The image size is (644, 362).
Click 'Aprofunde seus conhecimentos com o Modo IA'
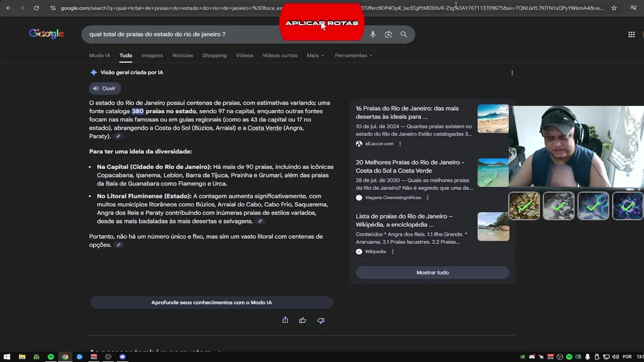[211, 303]
